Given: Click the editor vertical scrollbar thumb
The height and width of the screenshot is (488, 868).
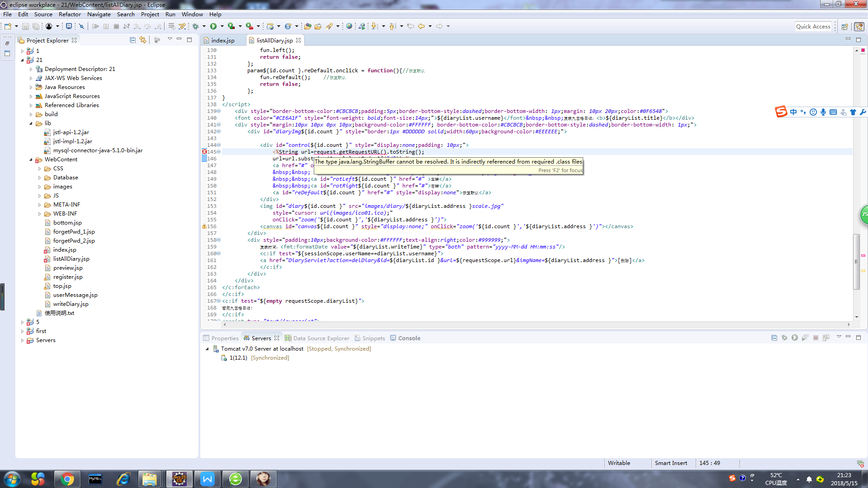Looking at the screenshot, I should (x=856, y=261).
